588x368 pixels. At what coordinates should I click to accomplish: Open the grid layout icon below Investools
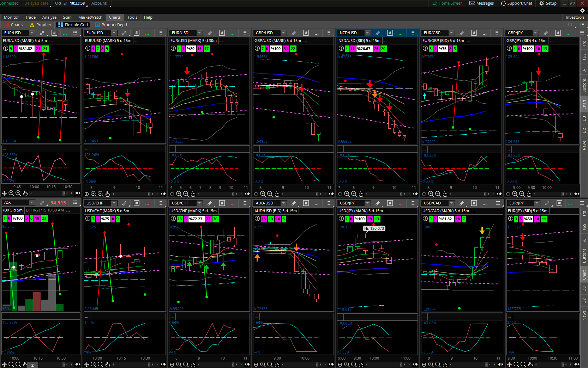(570, 25)
